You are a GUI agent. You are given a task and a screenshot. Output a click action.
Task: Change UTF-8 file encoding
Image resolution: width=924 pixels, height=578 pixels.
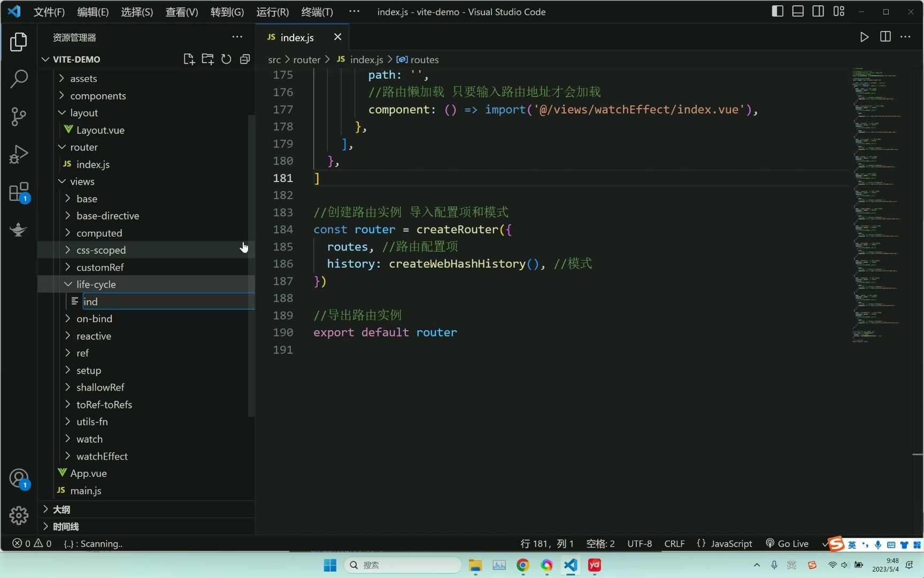pyautogui.click(x=640, y=544)
